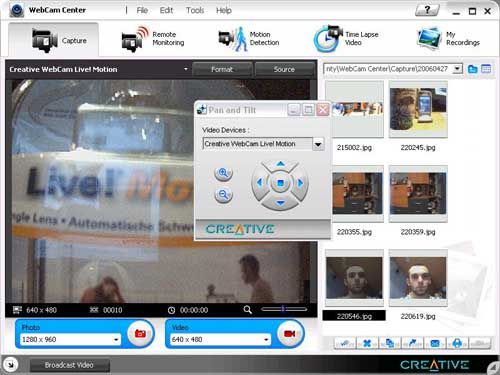The image size is (500, 375).
Task: Switch to Time Lapse Video
Action: [346, 39]
